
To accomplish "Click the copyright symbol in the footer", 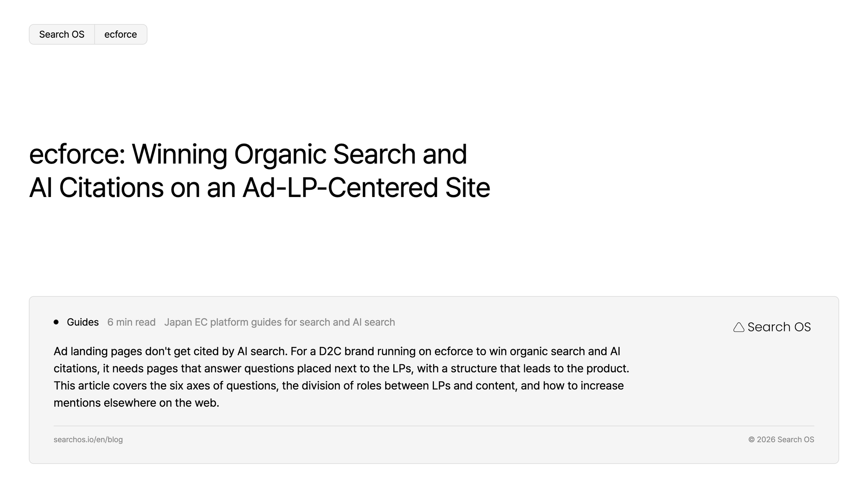I will (x=751, y=440).
